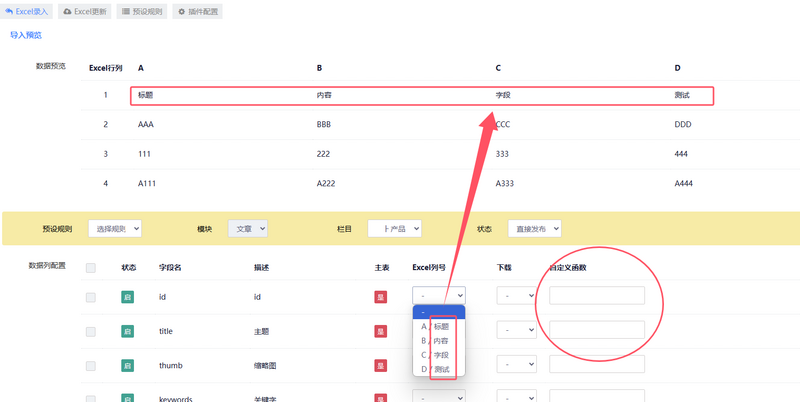Tick the select-all checkbox in the column header
The width and height of the screenshot is (800, 402).
(91, 268)
